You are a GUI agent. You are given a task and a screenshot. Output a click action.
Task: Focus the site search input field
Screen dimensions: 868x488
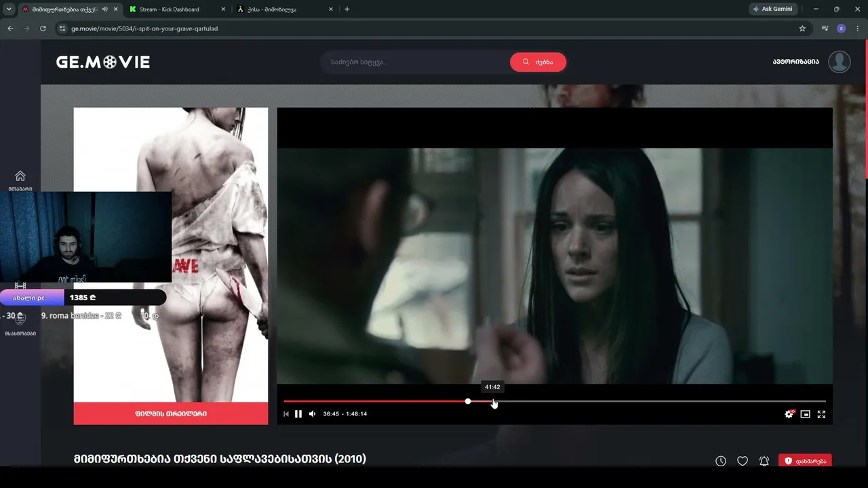click(416, 62)
